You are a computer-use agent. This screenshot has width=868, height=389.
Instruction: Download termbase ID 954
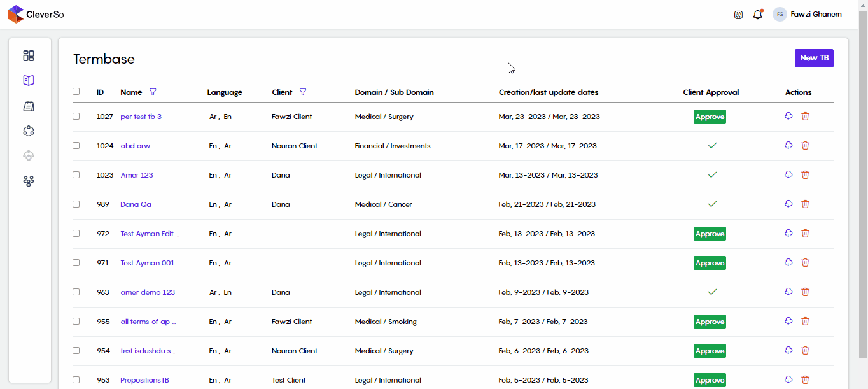point(788,350)
